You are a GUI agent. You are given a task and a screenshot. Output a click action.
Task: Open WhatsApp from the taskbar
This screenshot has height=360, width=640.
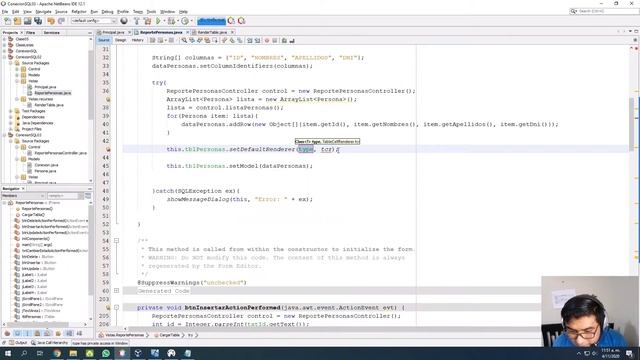tap(106, 353)
